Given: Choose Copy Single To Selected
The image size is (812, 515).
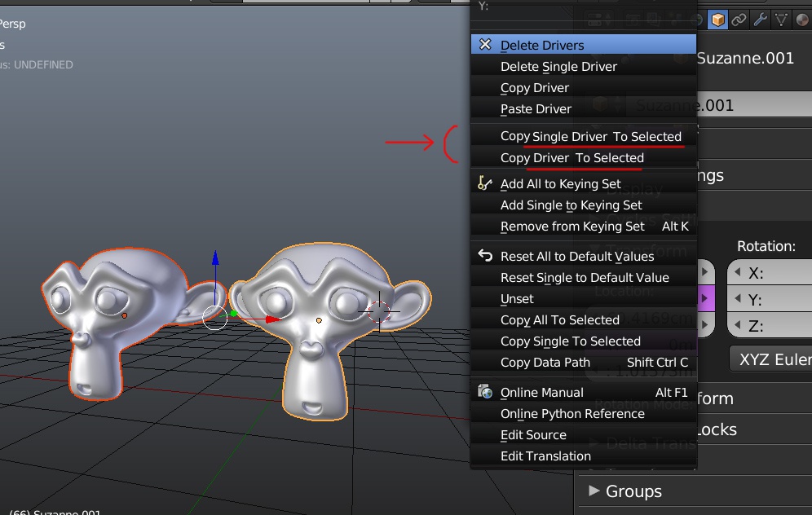Looking at the screenshot, I should [584, 341].
